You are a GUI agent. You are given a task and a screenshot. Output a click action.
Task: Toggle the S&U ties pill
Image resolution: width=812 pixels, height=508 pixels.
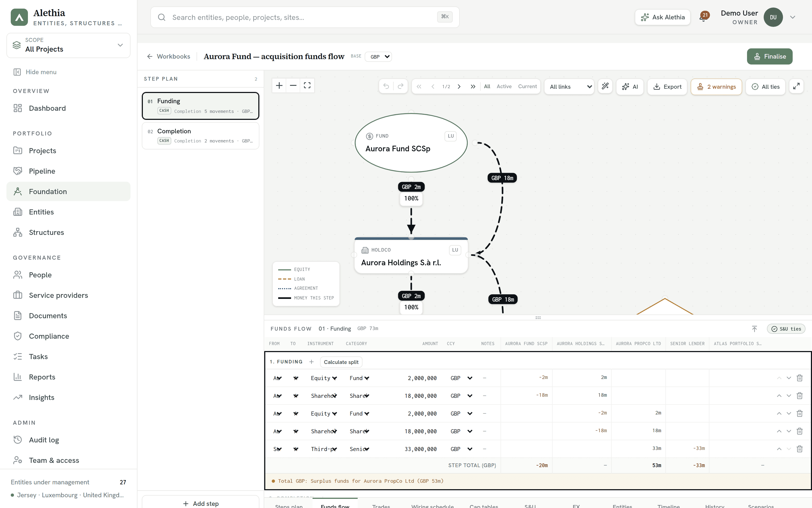[x=786, y=329]
